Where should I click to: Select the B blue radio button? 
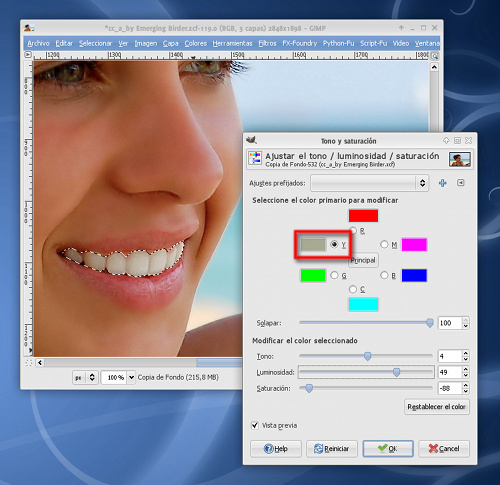(x=384, y=275)
